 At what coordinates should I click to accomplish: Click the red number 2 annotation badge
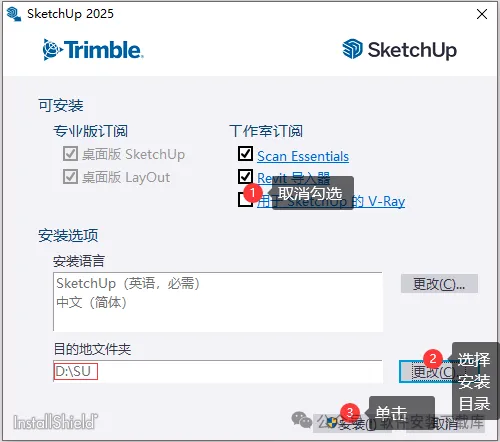tap(433, 358)
